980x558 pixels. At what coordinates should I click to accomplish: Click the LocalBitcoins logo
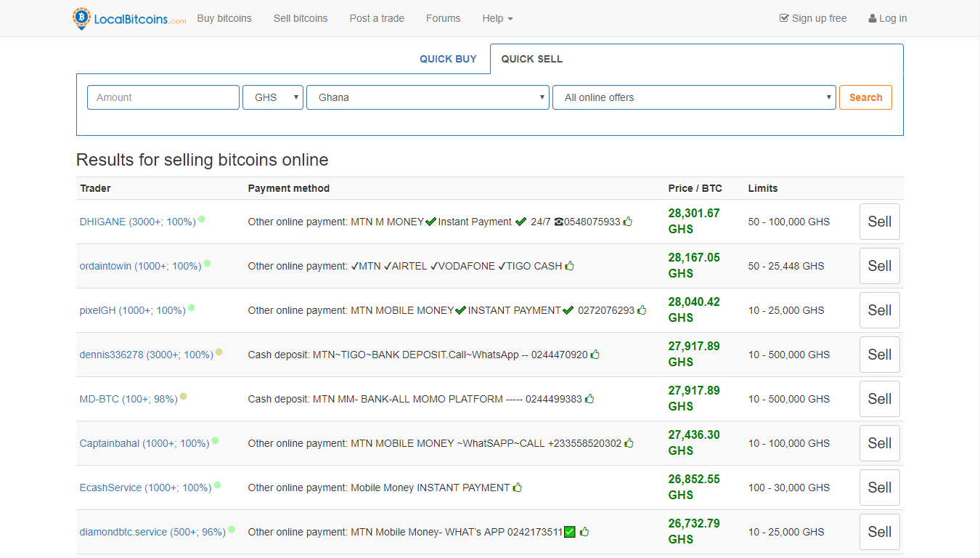tap(129, 18)
